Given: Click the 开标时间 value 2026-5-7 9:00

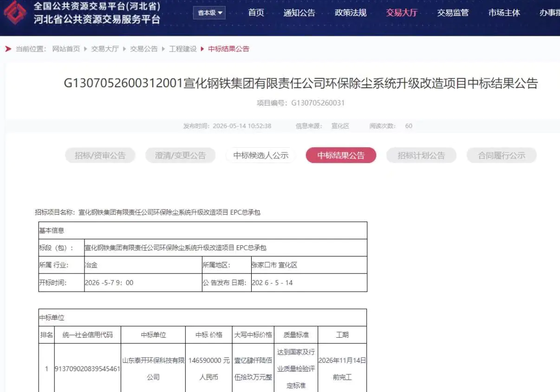Looking at the screenshot, I should (x=143, y=282).
